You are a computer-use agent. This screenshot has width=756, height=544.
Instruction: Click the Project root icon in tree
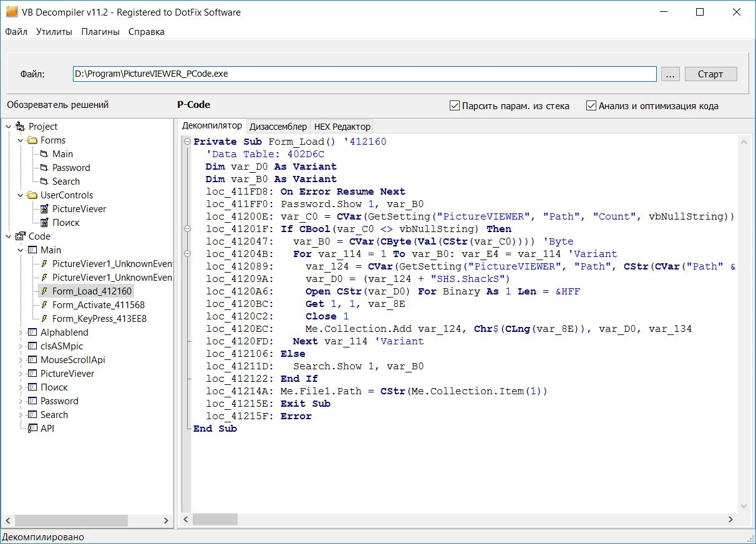pos(20,127)
